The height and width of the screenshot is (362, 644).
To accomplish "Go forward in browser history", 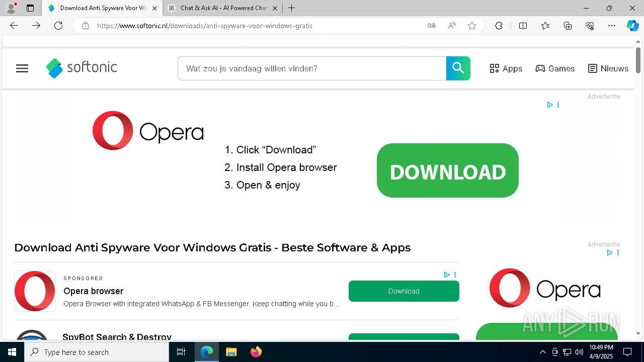I will (x=36, y=26).
